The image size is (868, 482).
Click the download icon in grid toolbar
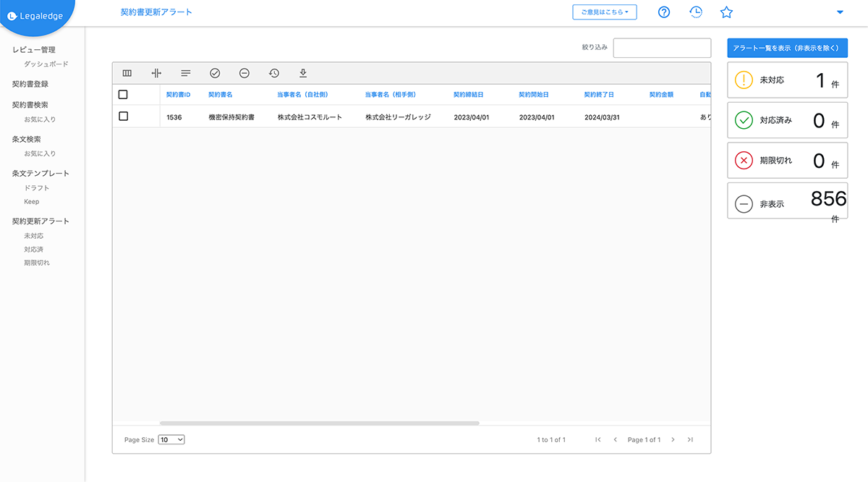click(303, 73)
